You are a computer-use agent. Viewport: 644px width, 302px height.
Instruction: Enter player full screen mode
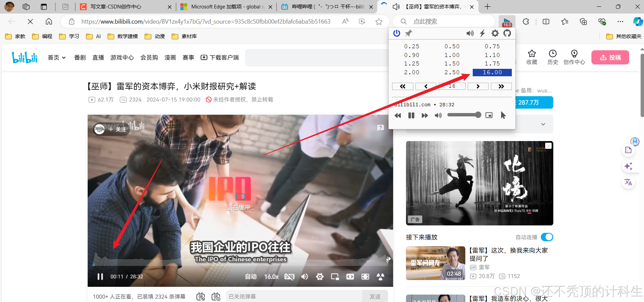coord(365,277)
